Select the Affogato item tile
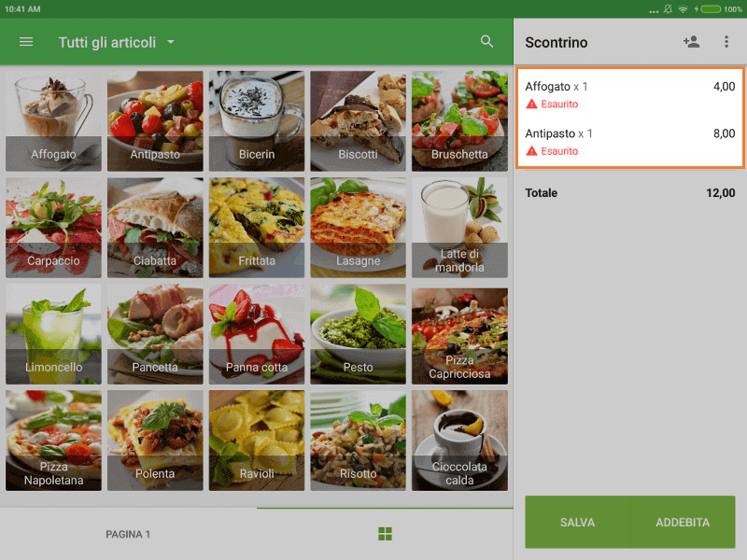This screenshot has width=747, height=560. 53,121
